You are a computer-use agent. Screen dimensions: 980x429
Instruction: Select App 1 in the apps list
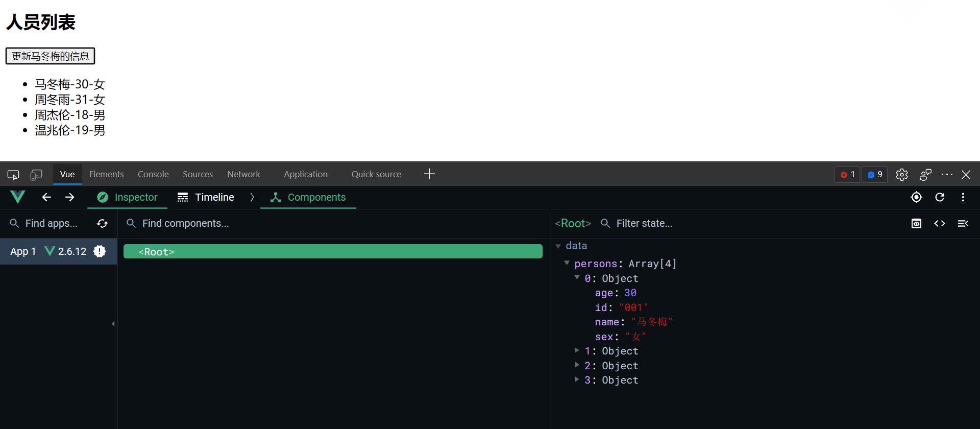(x=58, y=251)
